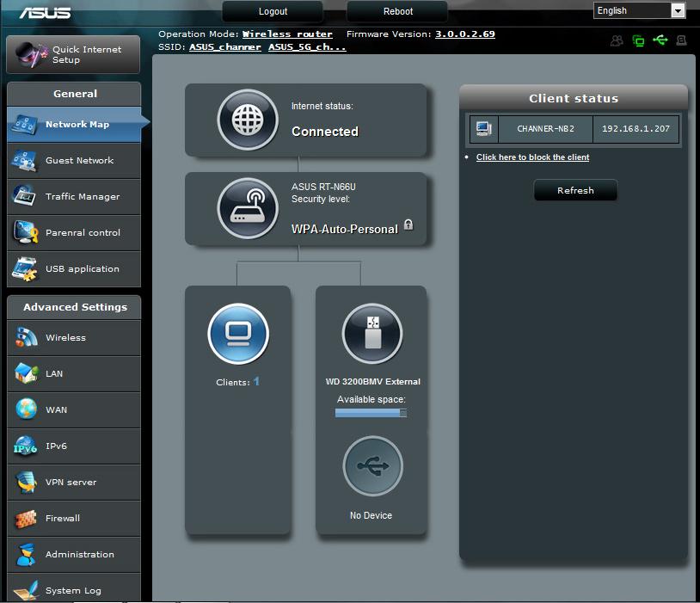Open the Guest Network menu item
This screenshot has height=603, width=700.
[74, 160]
